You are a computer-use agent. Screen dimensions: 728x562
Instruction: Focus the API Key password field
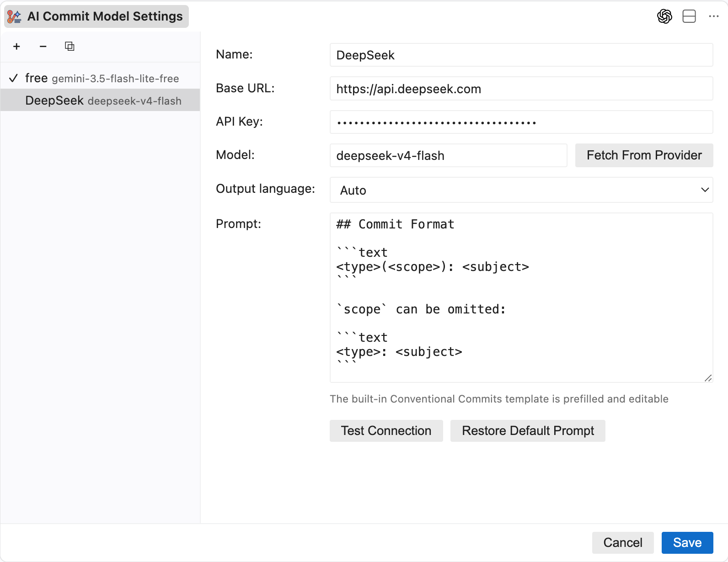521,122
